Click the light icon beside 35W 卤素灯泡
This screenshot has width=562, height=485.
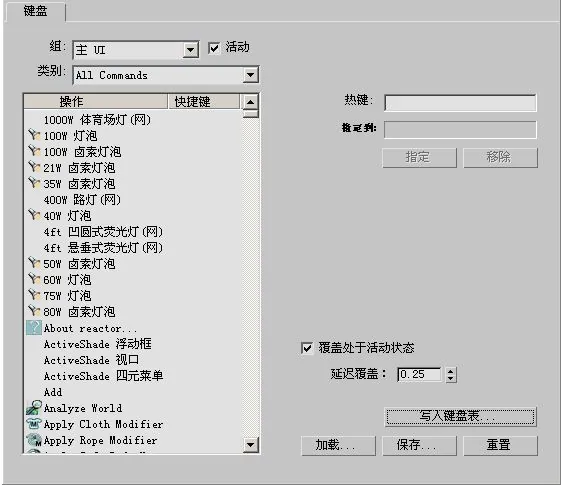coord(34,183)
